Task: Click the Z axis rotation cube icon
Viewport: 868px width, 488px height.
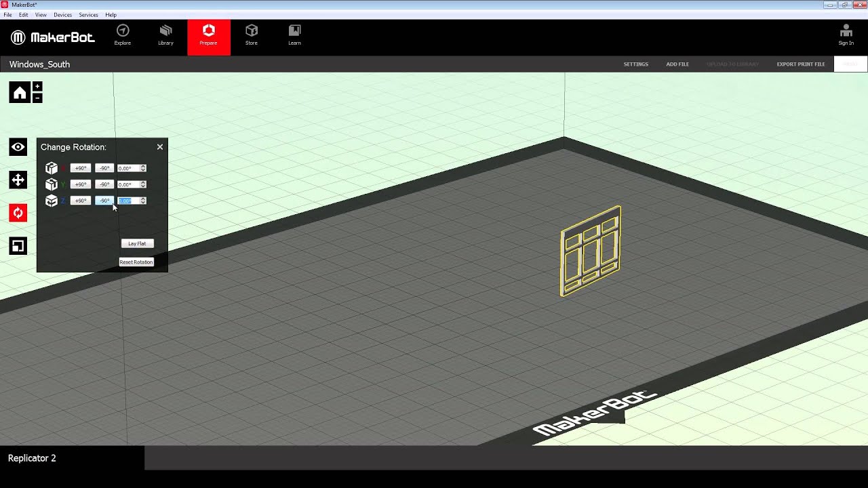Action: point(52,201)
